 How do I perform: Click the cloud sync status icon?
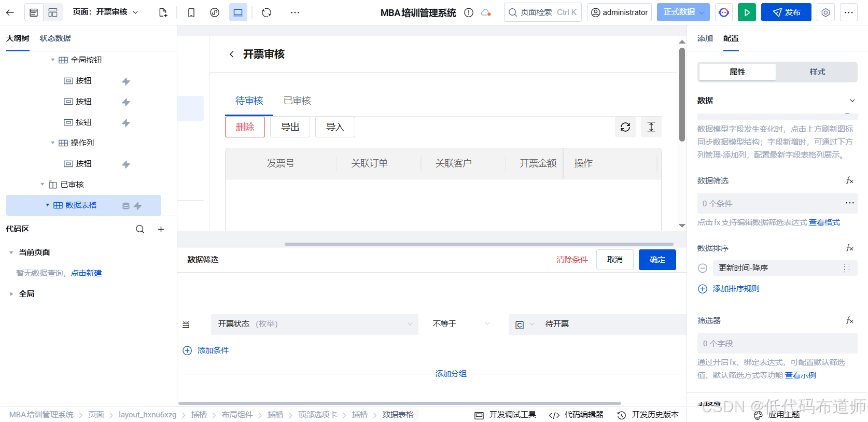486,12
